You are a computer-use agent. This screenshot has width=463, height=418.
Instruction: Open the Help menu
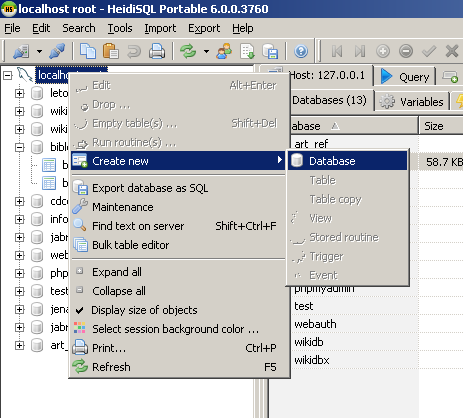pyautogui.click(x=243, y=28)
